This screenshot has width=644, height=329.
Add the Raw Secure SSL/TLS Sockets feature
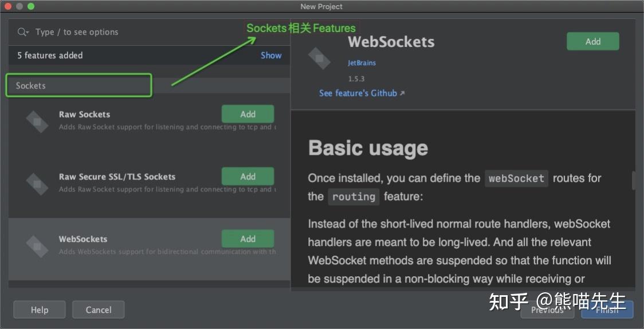(x=248, y=177)
